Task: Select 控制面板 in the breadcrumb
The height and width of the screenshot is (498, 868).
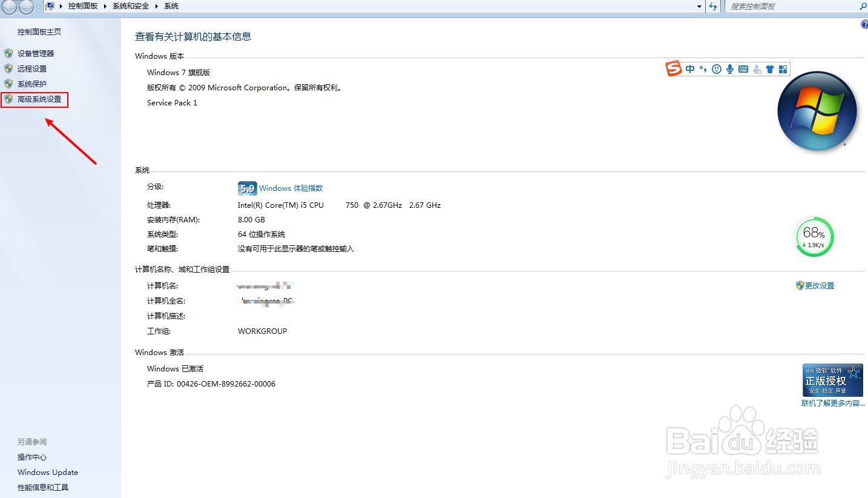Action: [x=83, y=6]
